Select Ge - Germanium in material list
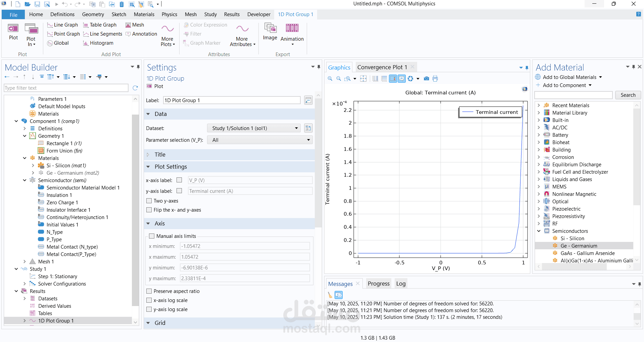Screen dimensions: 644x342 [x=579, y=246]
